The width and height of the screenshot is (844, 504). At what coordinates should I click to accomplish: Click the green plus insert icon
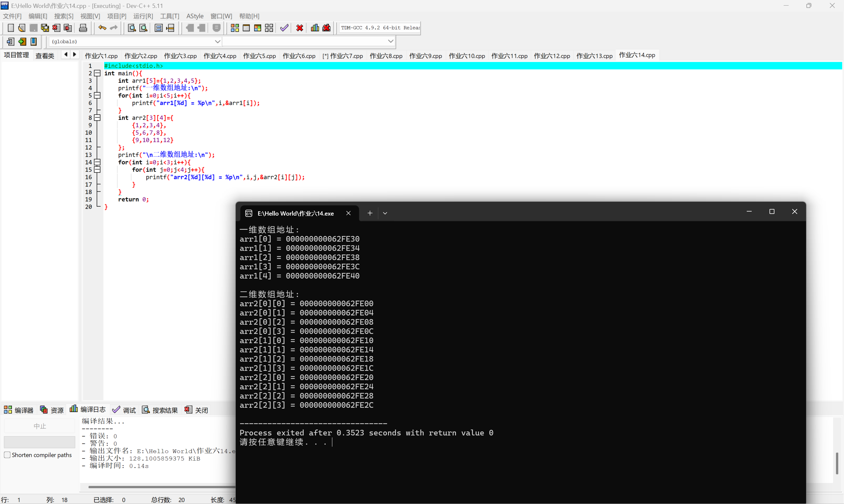click(22, 42)
